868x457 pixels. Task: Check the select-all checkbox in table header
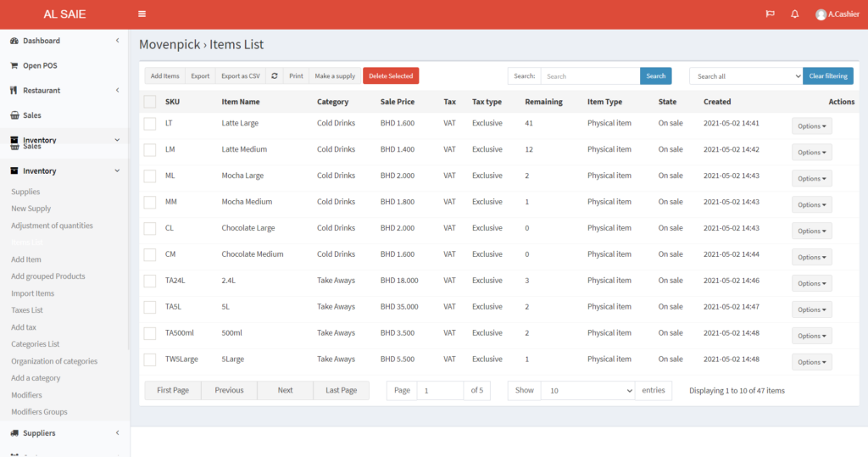[x=150, y=102]
